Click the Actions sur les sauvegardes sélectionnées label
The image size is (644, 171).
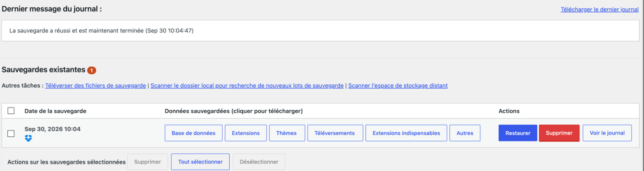point(67,162)
